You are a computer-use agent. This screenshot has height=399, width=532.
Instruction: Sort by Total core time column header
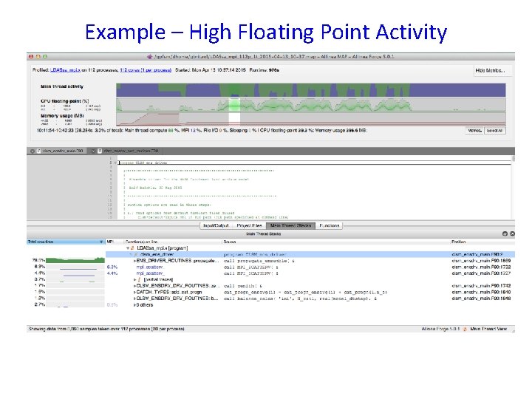click(66, 242)
